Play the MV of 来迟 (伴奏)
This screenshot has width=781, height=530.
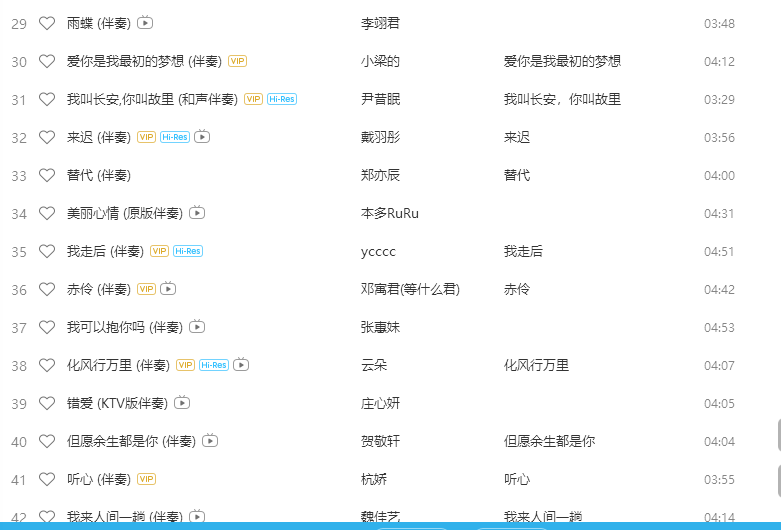[202, 137]
